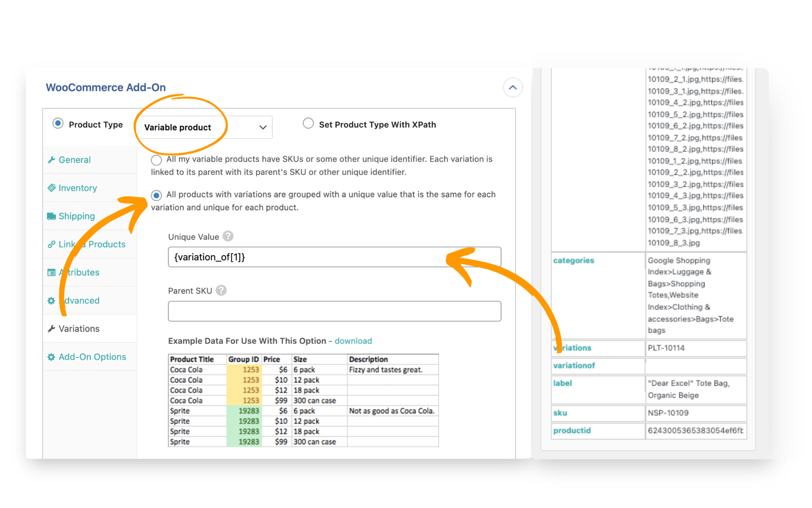Choose the SKU-linked variations radio option
Screen dimensions: 812x508
(x=156, y=160)
